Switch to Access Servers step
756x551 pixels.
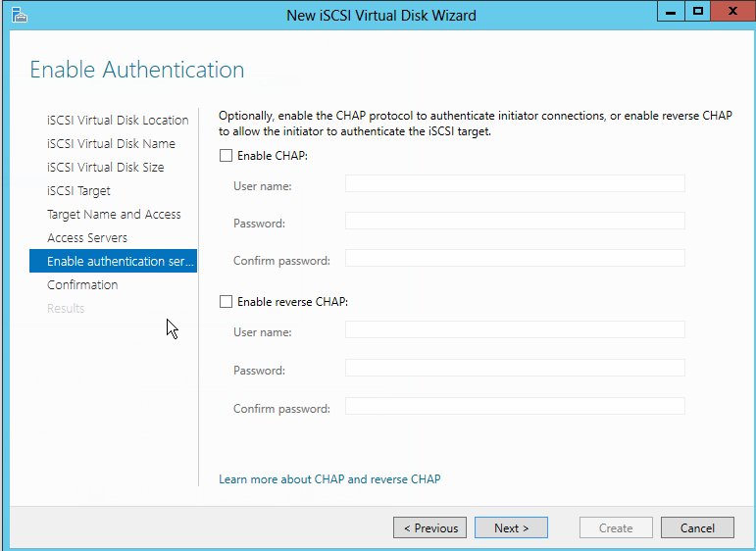pyautogui.click(x=87, y=237)
